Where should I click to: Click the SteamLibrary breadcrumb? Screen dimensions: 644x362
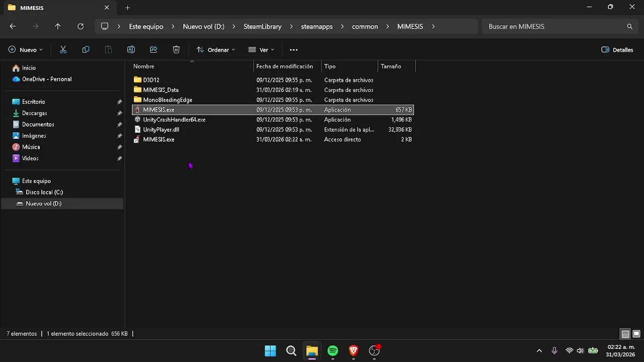coord(263,27)
